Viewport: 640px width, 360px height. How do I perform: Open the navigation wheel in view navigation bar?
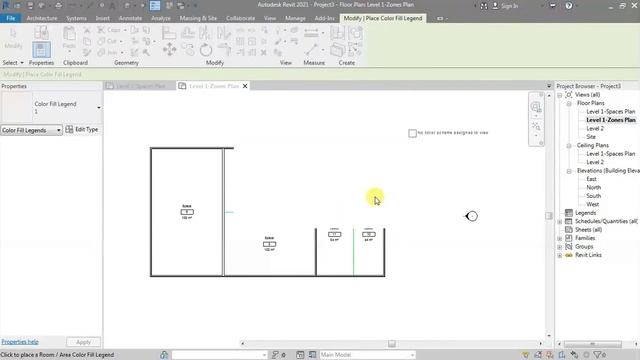536,107
